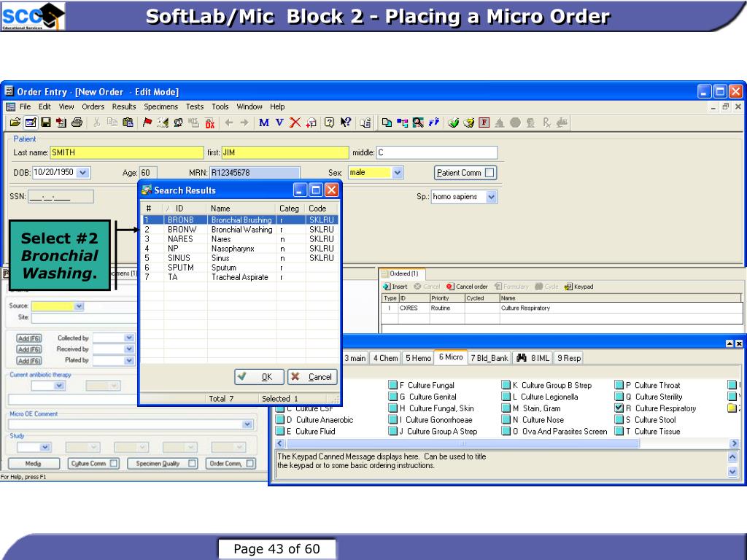The image size is (747, 560).
Task: Click the Site input field
Action: pos(83,318)
